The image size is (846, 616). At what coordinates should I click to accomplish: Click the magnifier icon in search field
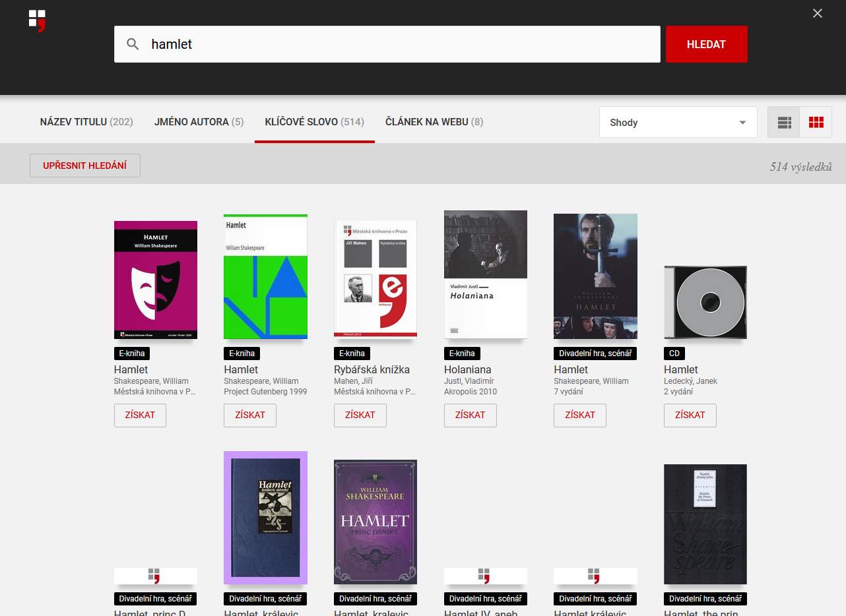click(x=133, y=44)
